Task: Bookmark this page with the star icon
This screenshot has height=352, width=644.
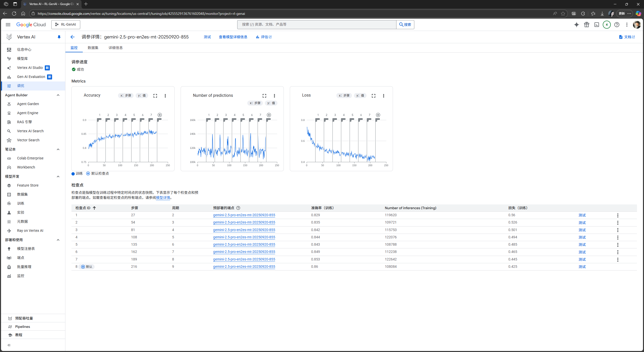Action: click(x=563, y=14)
